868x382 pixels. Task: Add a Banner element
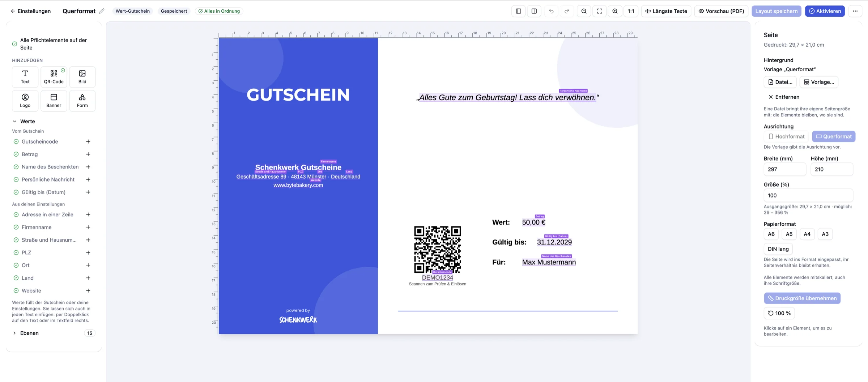click(x=54, y=101)
